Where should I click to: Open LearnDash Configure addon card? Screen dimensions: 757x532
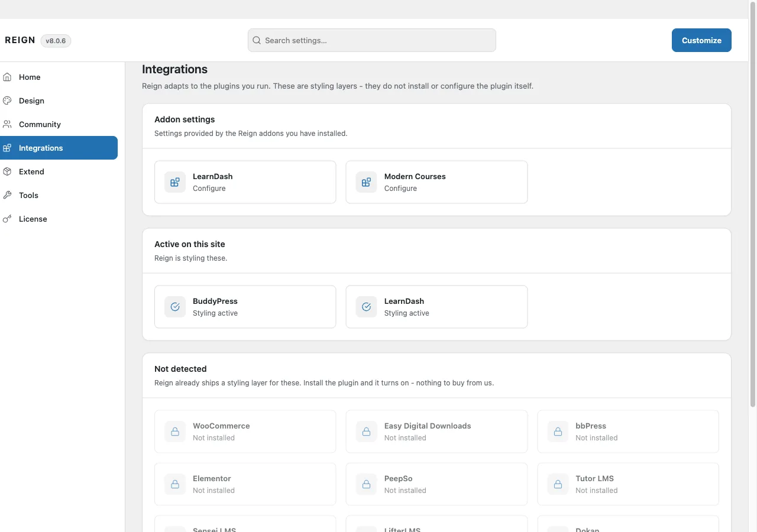[245, 182]
